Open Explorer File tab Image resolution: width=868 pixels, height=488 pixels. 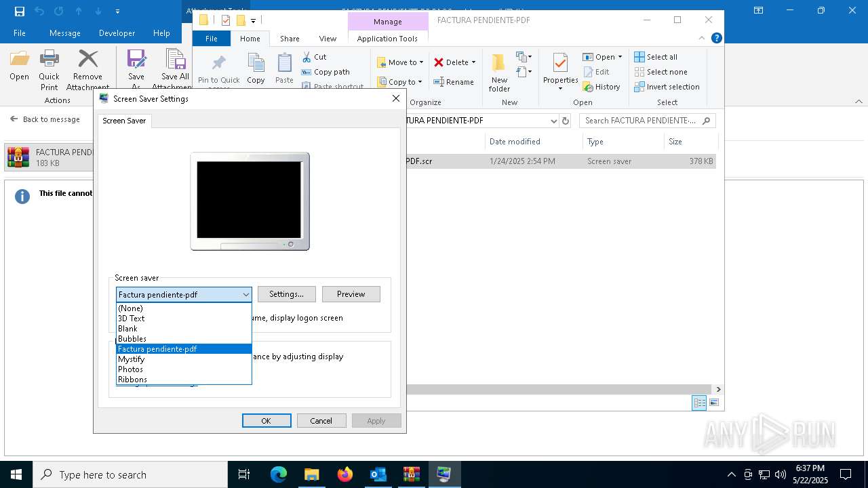212,39
